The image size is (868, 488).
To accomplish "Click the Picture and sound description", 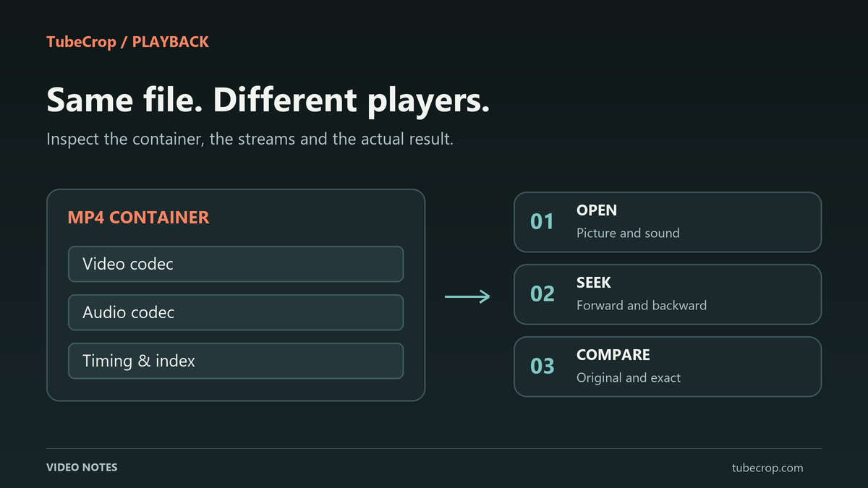I will 628,234.
